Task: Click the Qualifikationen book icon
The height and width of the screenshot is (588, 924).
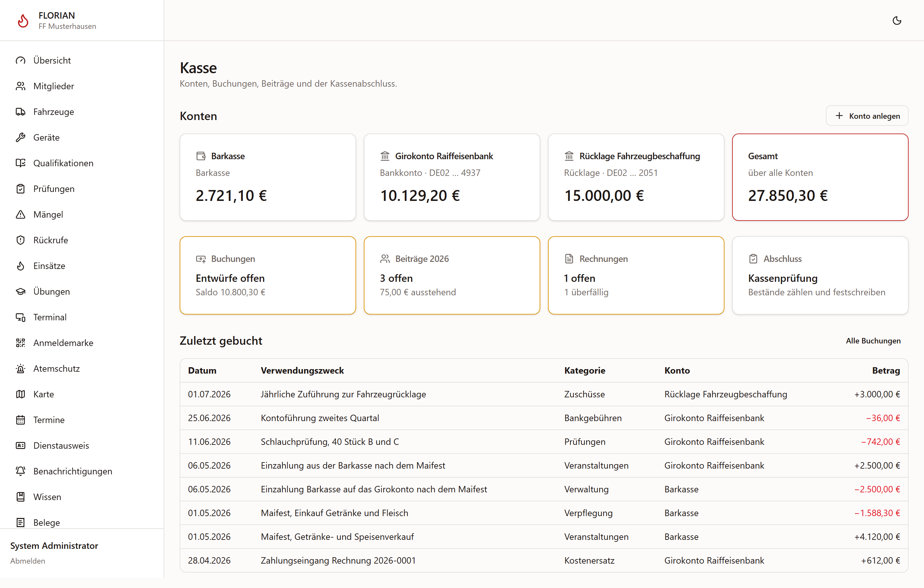Action: pyautogui.click(x=20, y=163)
